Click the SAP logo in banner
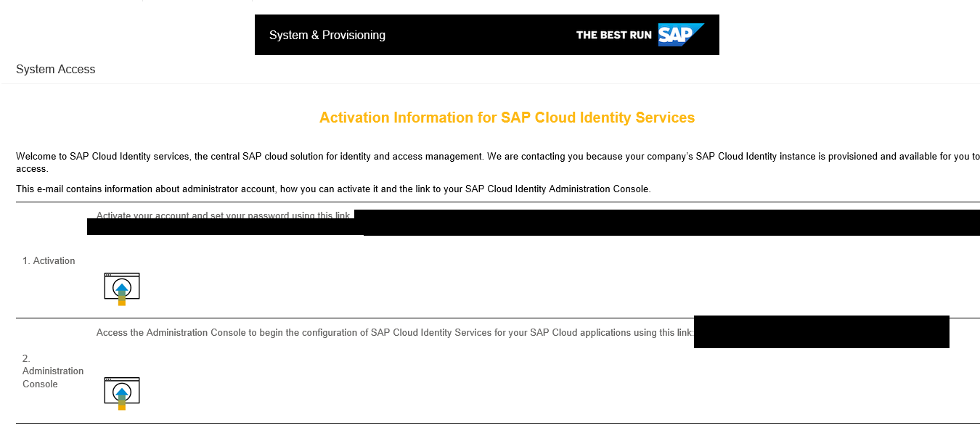The width and height of the screenshot is (980, 441). 681,35
